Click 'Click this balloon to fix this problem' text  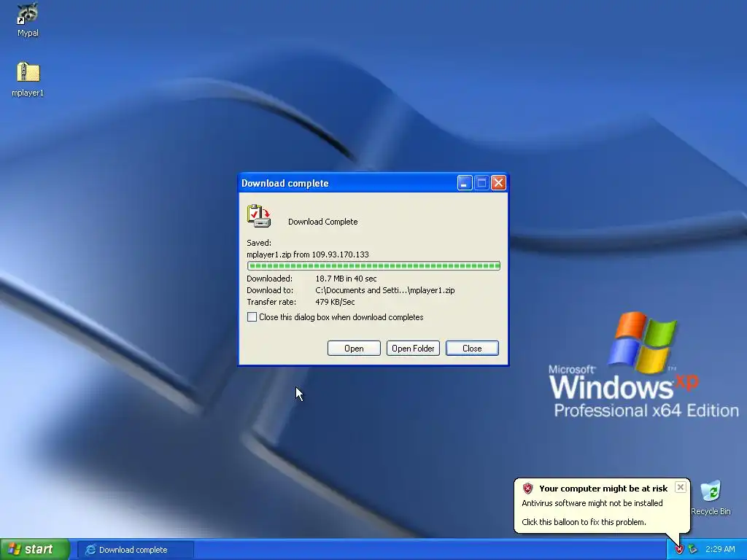click(x=584, y=522)
